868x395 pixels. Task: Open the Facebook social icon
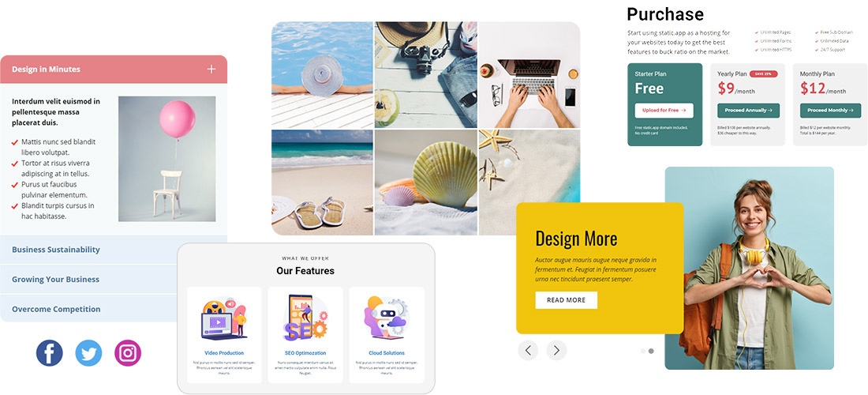[x=49, y=353]
